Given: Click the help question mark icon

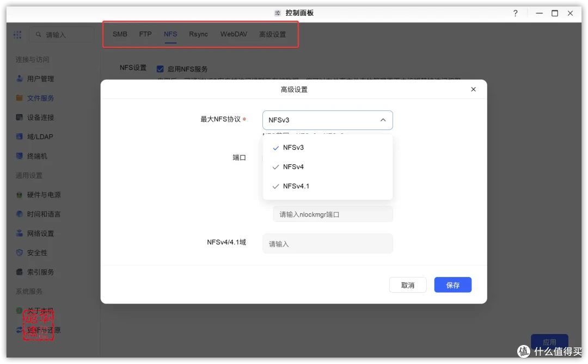Looking at the screenshot, I should pos(515,13).
